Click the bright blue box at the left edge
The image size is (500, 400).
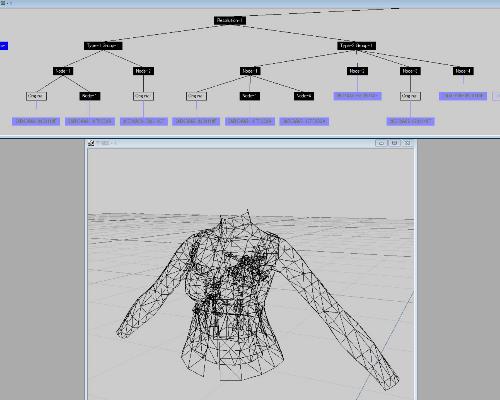coord(4,46)
